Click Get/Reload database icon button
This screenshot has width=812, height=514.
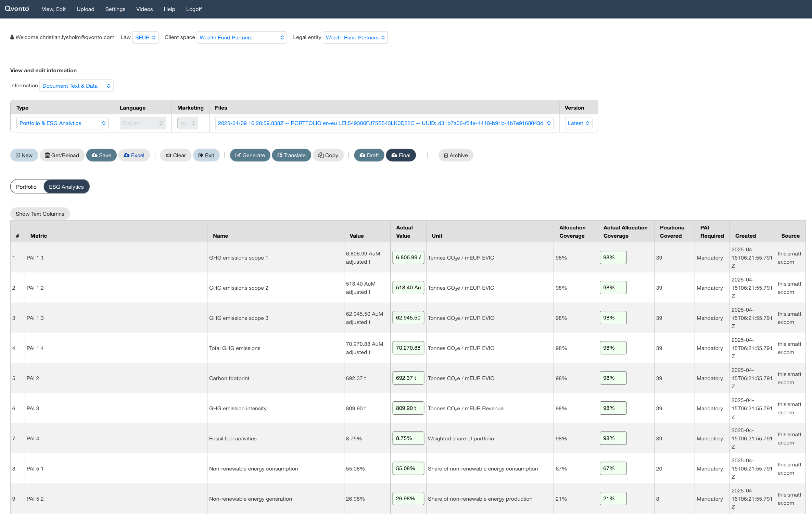tap(62, 155)
